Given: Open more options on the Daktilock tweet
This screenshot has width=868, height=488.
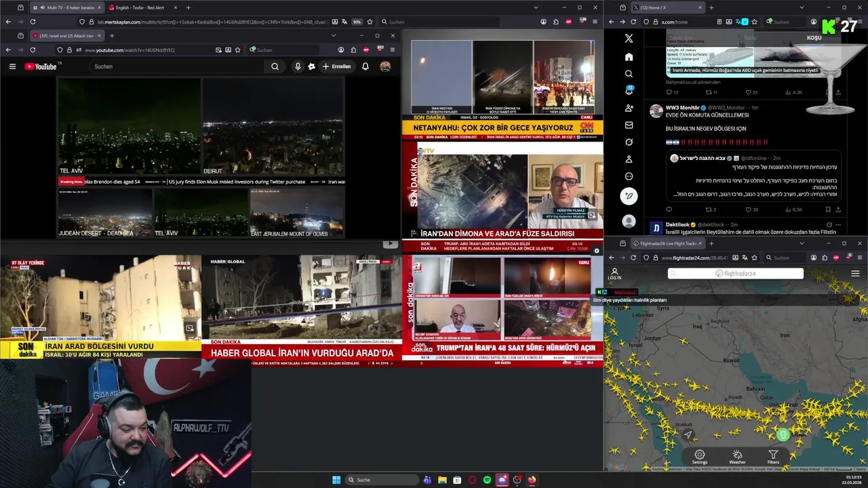Looking at the screenshot, I should point(839,224).
